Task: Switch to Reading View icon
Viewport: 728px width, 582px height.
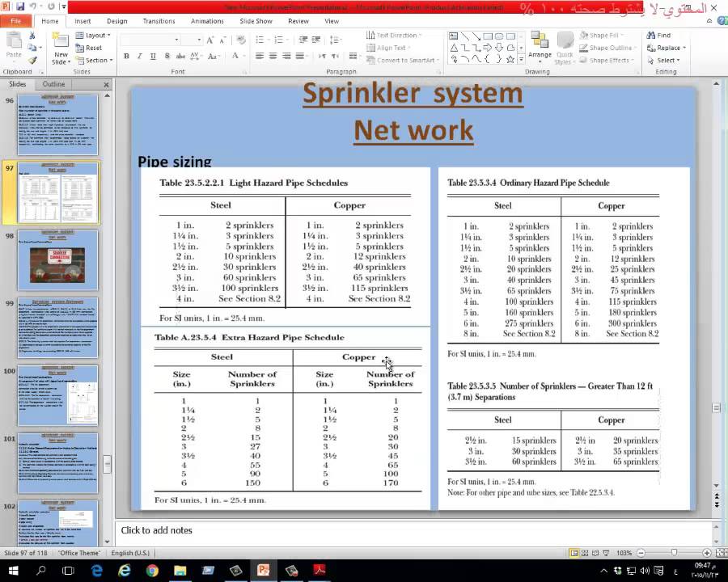Action: tap(595, 553)
